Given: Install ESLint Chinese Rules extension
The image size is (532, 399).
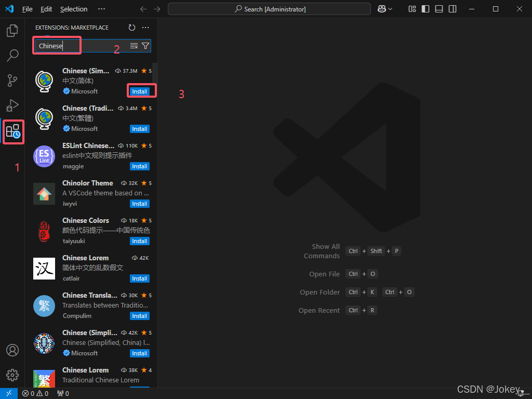Looking at the screenshot, I should [x=139, y=166].
